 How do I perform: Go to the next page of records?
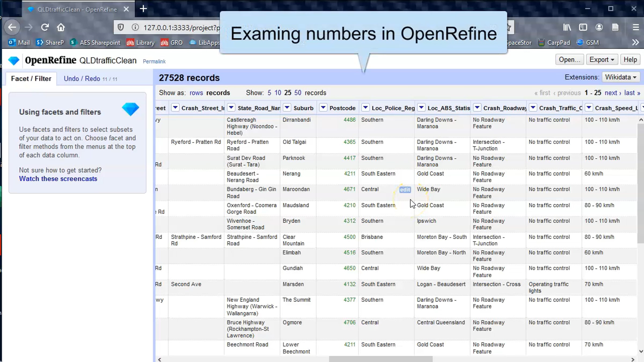[613, 93]
